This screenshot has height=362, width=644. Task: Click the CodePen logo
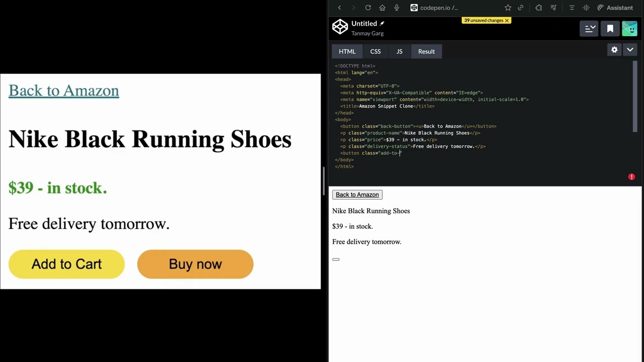tap(340, 27)
